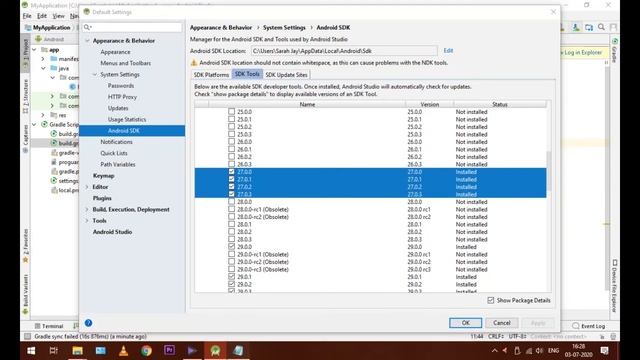Click the Cancel button
Image resolution: width=640 pixels, height=360 pixels.
click(x=502, y=323)
